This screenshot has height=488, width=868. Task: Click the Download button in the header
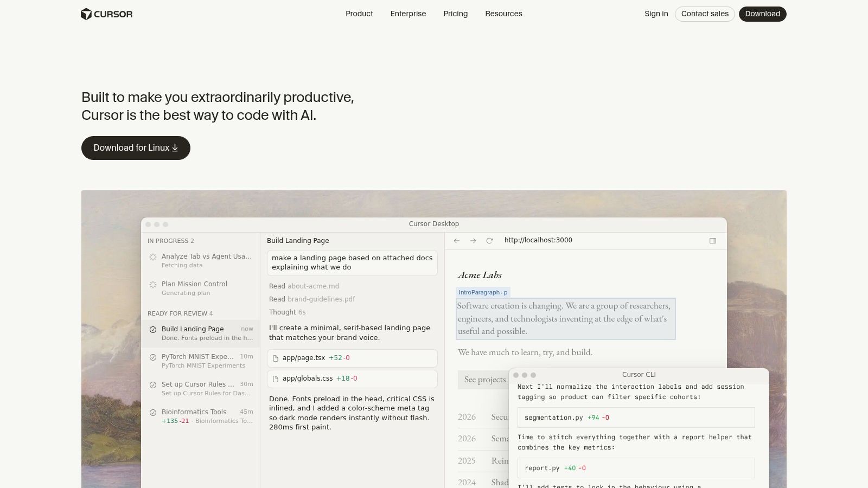pyautogui.click(x=762, y=14)
